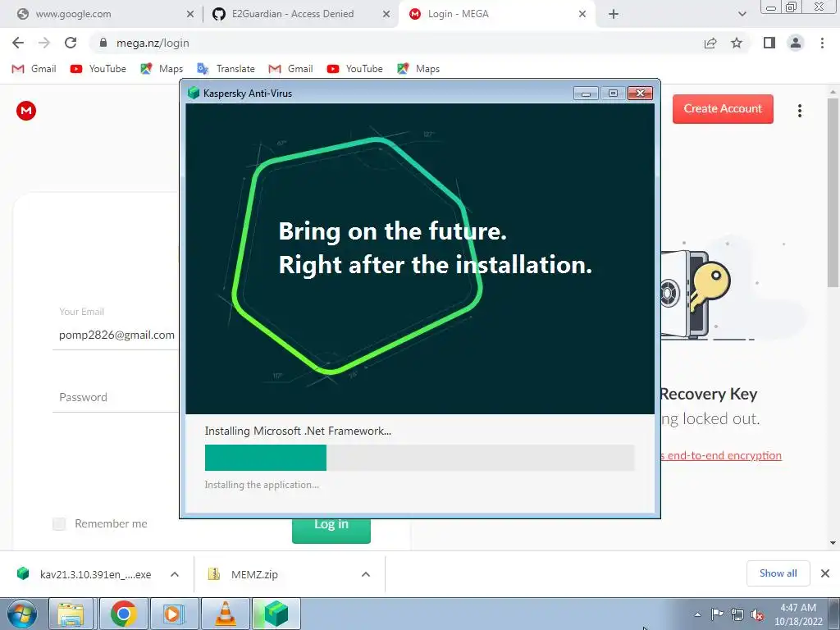Image resolution: width=840 pixels, height=630 pixels.
Task: Open the second Maps bookmark
Action: pyautogui.click(x=418, y=69)
